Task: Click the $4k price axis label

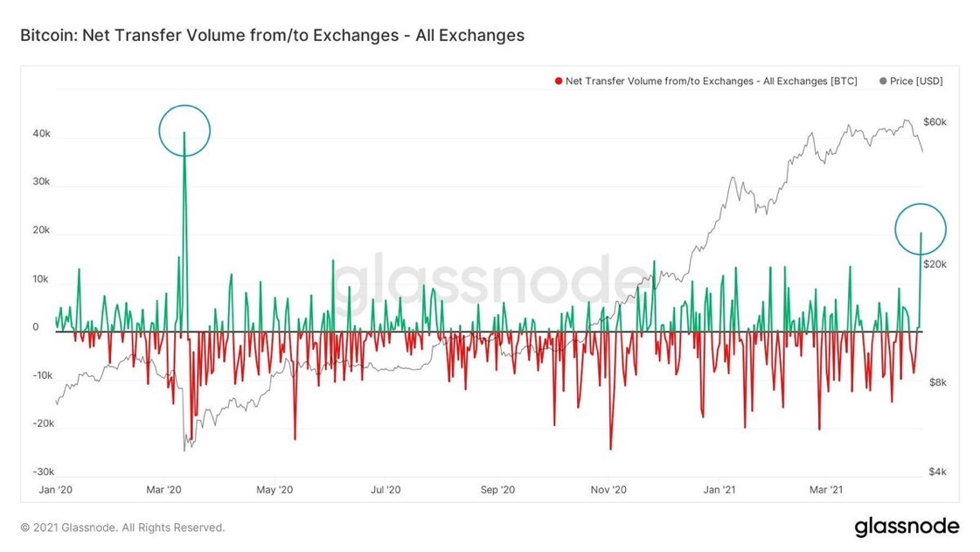Action: [935, 472]
